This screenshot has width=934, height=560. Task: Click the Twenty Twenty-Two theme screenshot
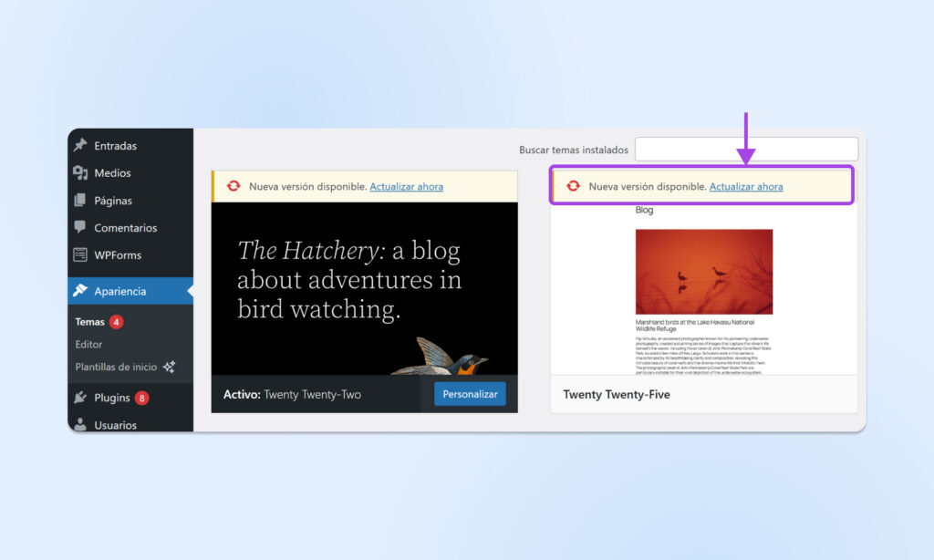click(365, 288)
